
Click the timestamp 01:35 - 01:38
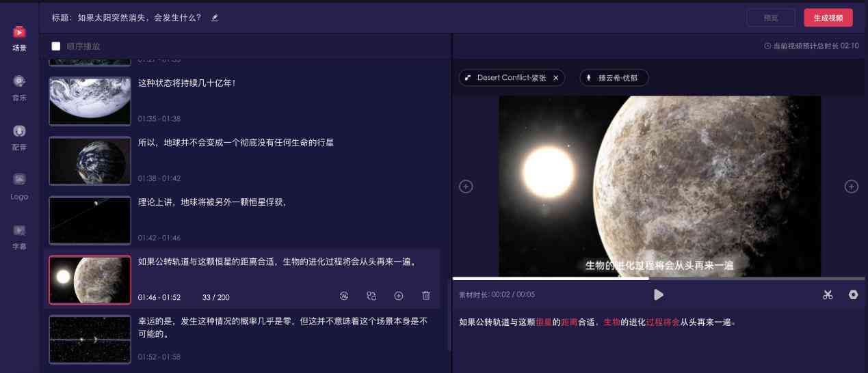pos(159,119)
